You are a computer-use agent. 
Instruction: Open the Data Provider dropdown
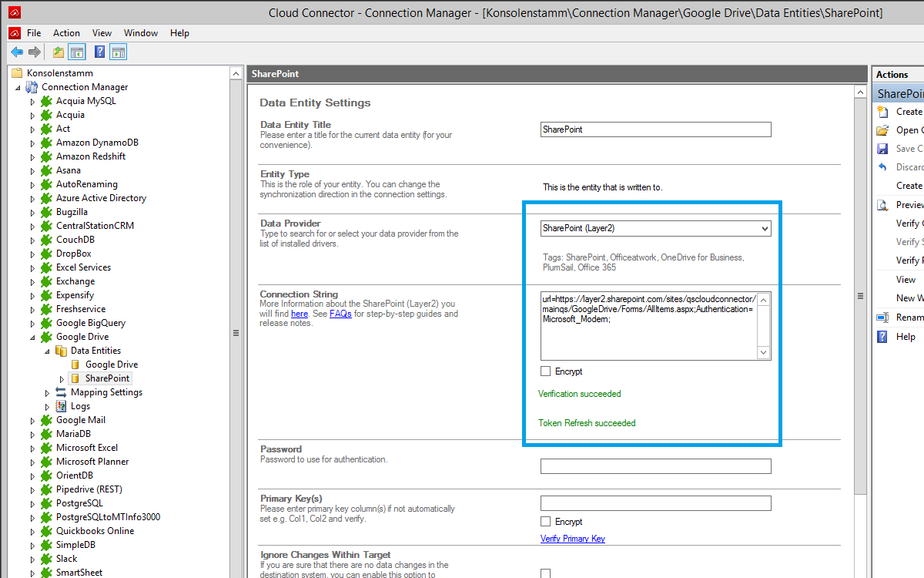pos(764,228)
